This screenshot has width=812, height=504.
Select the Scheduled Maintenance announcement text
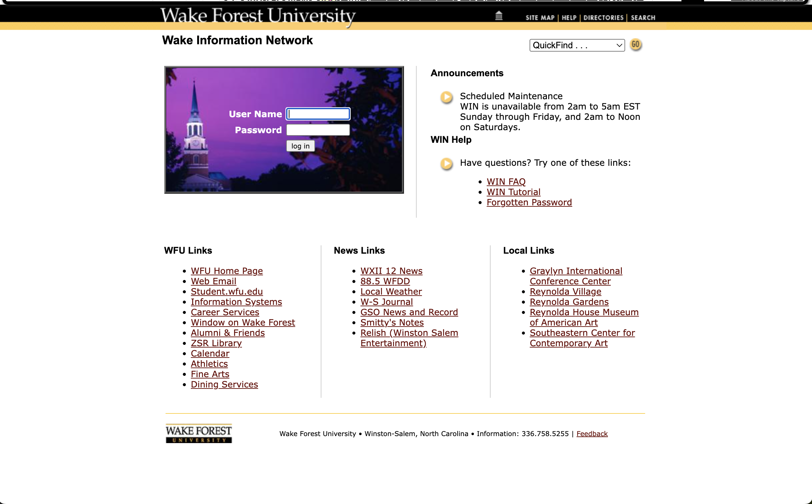(550, 112)
